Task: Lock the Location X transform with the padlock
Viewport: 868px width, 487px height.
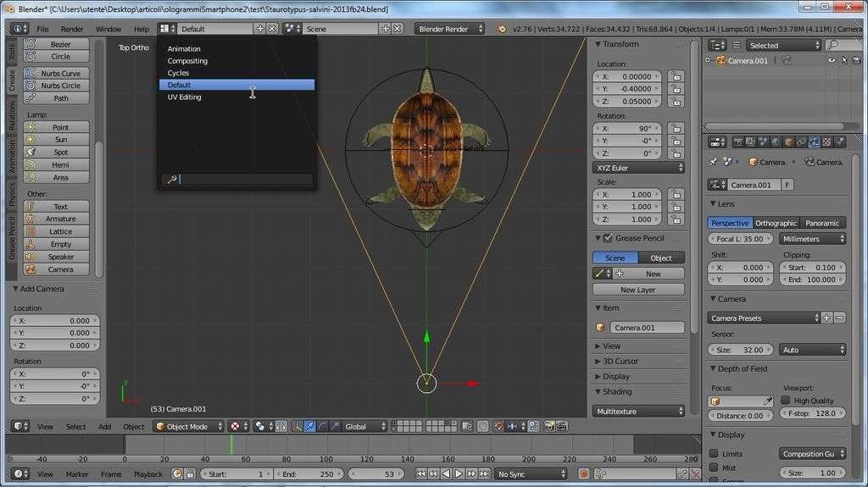Action: click(675, 76)
